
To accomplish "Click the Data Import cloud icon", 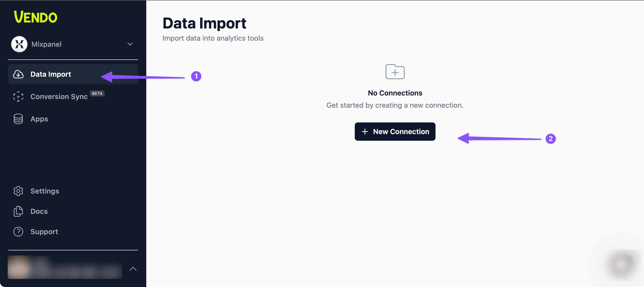I will pyautogui.click(x=18, y=74).
